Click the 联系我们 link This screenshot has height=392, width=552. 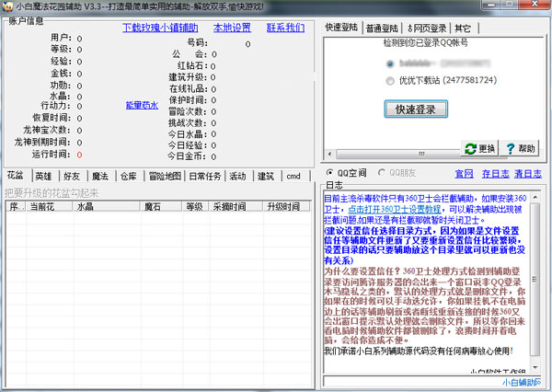[x=285, y=28]
